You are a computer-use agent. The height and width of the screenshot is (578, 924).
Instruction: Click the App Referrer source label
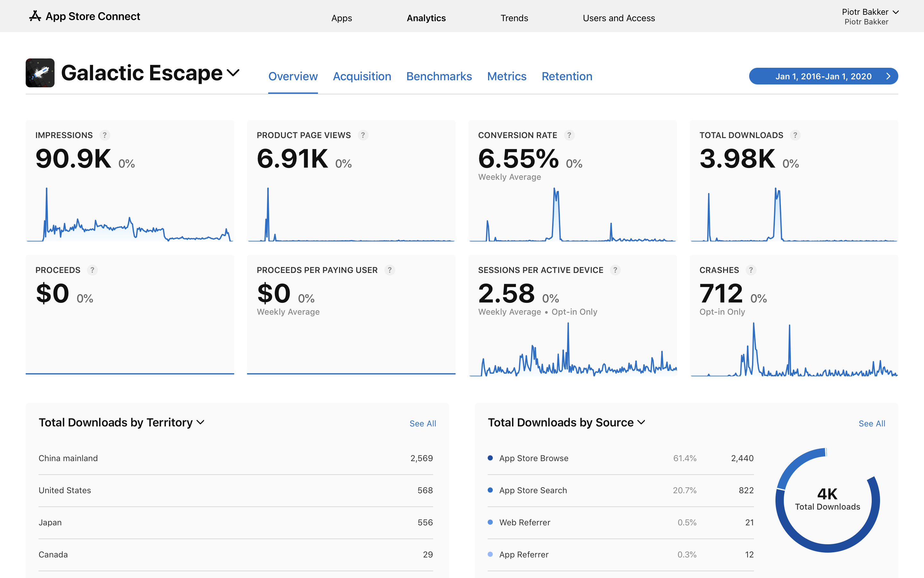(524, 555)
